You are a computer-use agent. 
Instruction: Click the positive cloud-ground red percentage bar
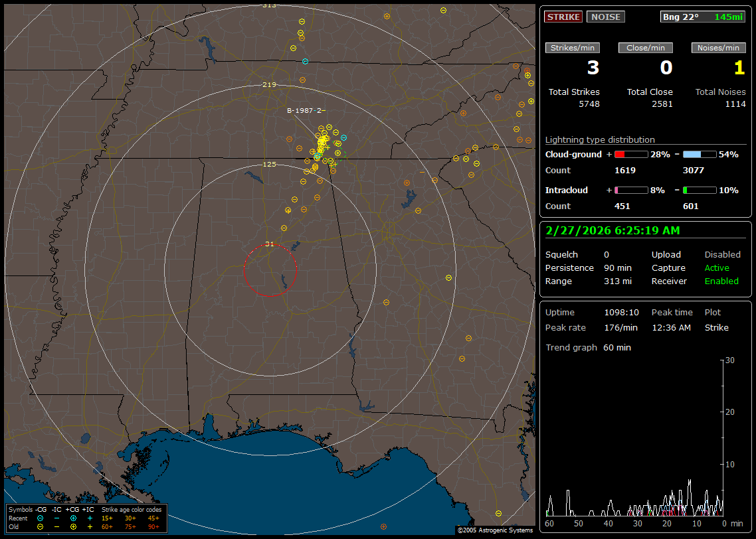coord(630,154)
